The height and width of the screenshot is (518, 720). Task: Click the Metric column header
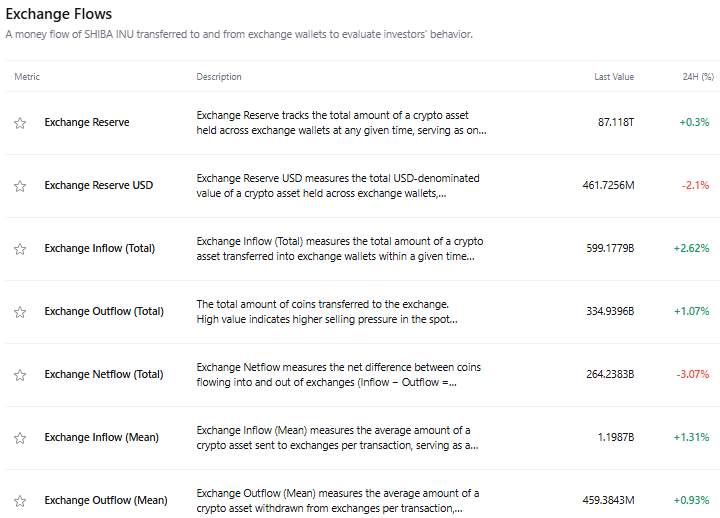pyautogui.click(x=27, y=77)
